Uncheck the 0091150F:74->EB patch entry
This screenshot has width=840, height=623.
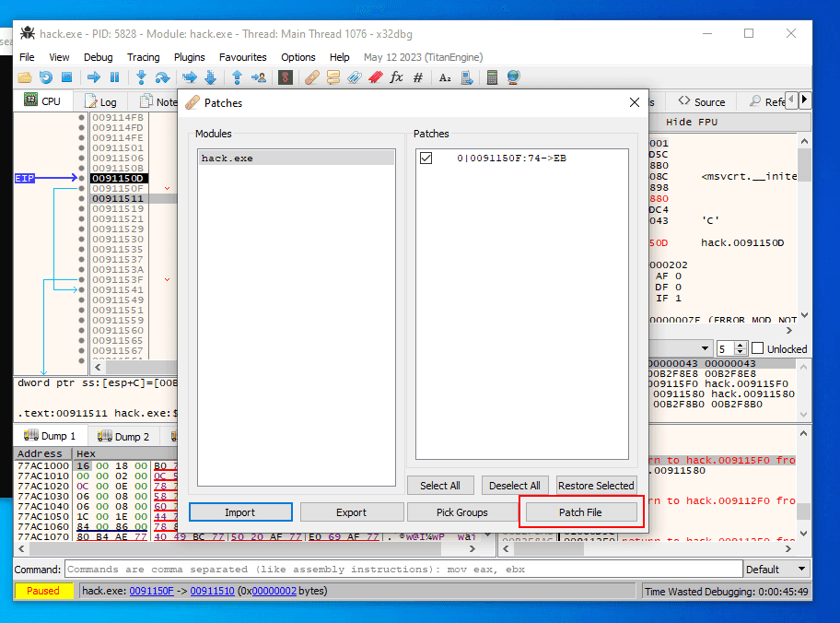coord(425,158)
